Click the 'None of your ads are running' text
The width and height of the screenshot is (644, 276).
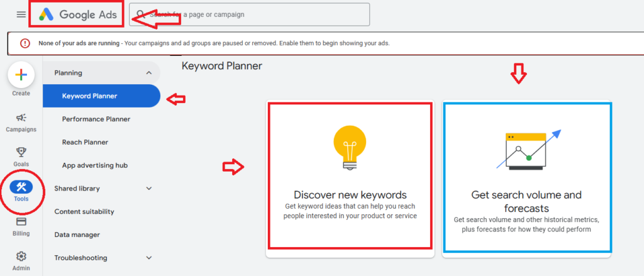click(x=79, y=43)
